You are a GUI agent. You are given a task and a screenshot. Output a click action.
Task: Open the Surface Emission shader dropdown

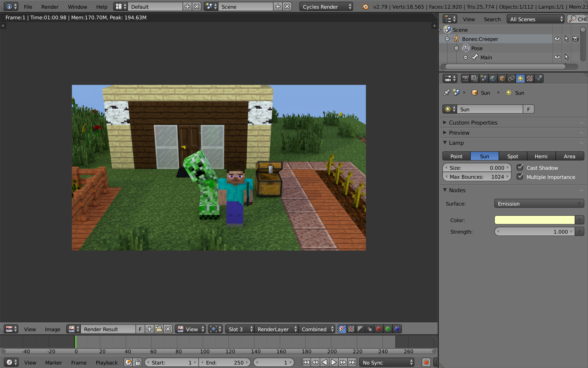coord(539,204)
